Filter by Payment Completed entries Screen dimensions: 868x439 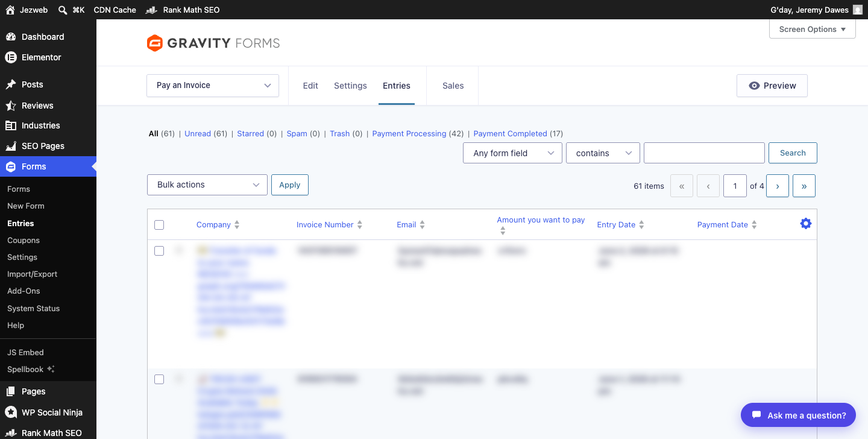click(511, 134)
